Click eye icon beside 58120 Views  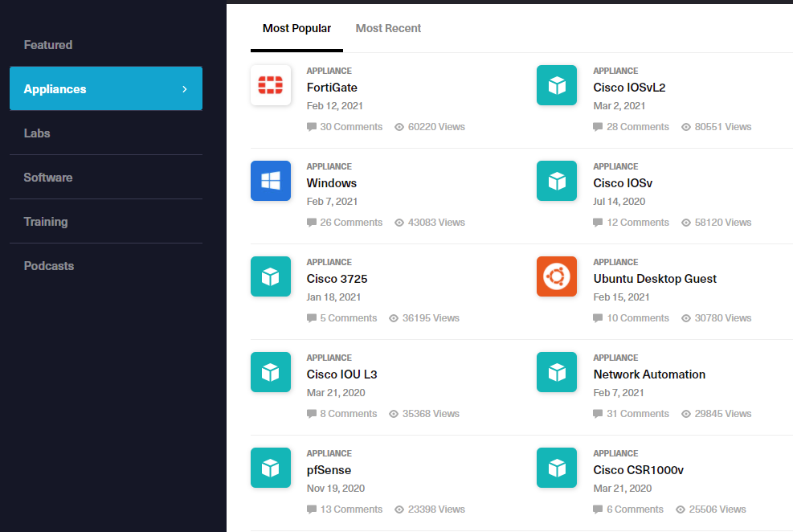tap(686, 223)
